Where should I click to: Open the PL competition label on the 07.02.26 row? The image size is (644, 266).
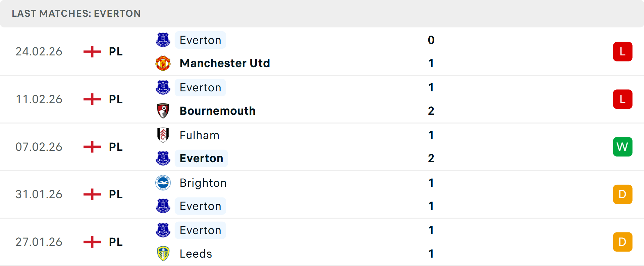point(115,147)
